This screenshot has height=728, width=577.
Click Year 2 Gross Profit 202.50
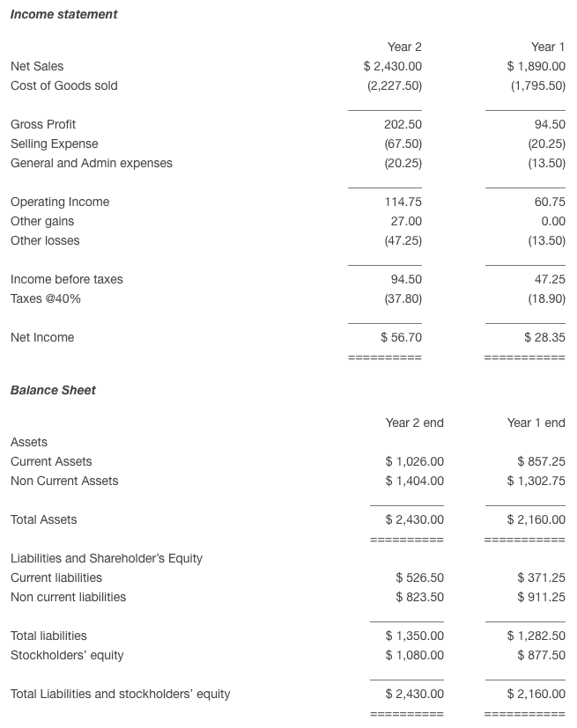(403, 124)
